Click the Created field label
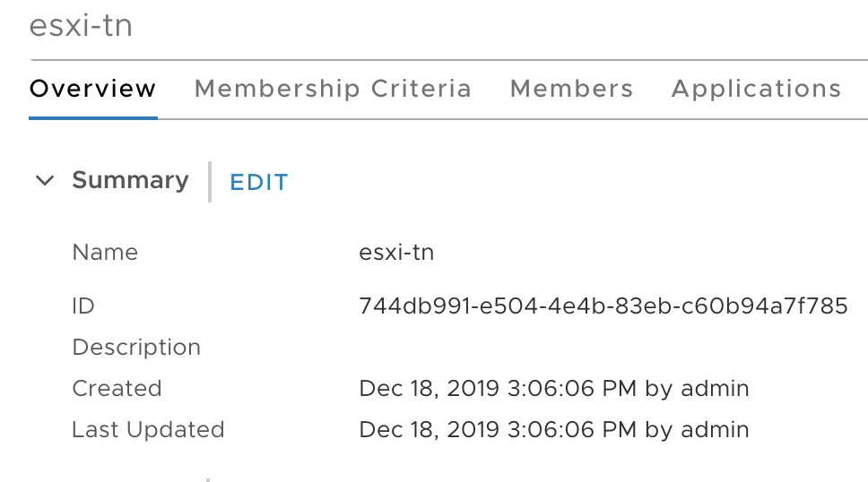This screenshot has height=482, width=868. click(x=117, y=389)
